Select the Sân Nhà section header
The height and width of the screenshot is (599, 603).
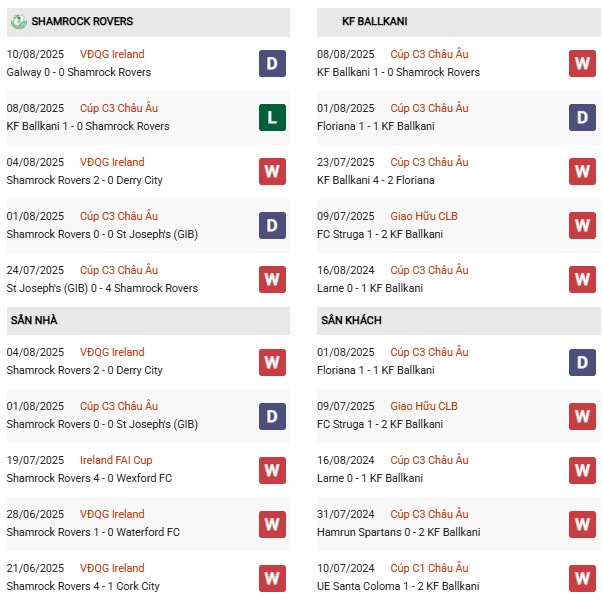click(34, 320)
